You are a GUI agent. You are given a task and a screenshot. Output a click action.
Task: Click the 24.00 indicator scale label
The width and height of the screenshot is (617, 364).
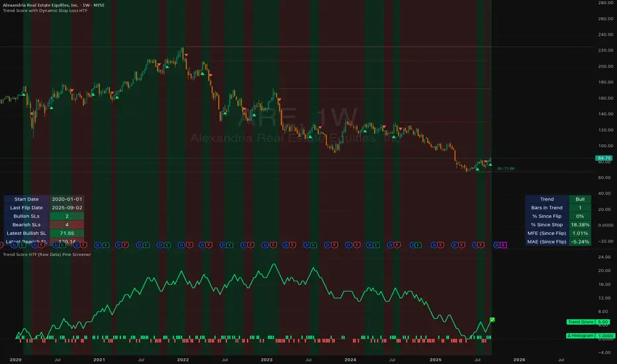604,257
